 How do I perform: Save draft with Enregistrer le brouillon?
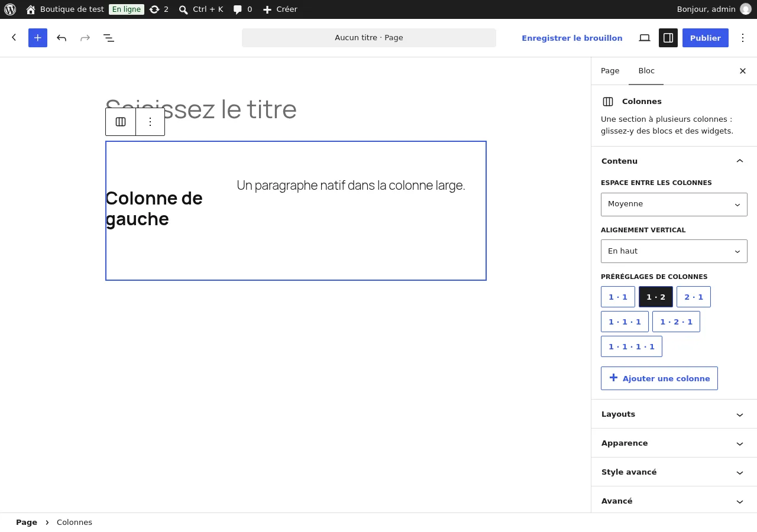point(572,38)
